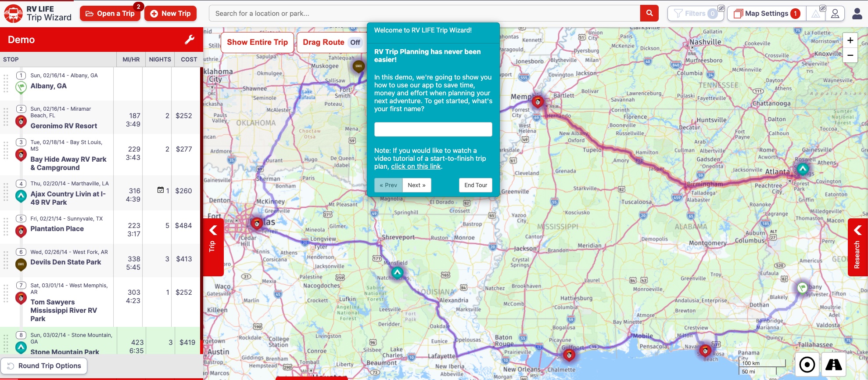Go to Next tour step
Image resolution: width=868 pixels, height=380 pixels.
(x=416, y=185)
